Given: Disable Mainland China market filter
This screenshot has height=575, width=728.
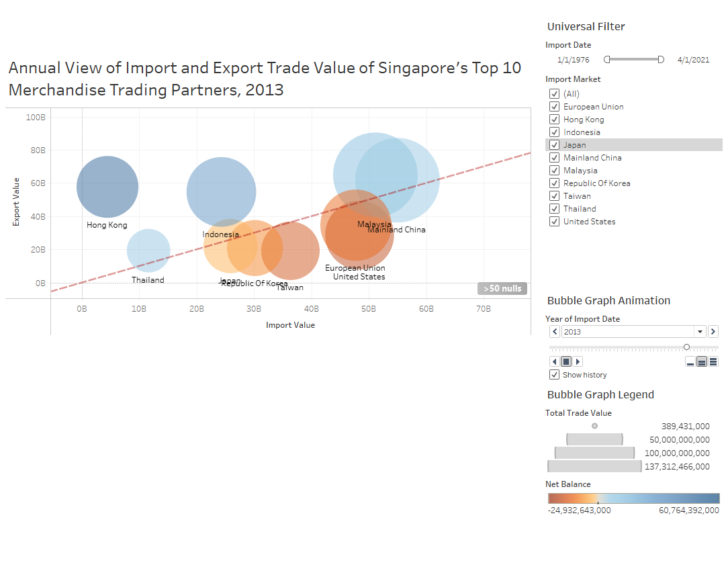Looking at the screenshot, I should [555, 158].
